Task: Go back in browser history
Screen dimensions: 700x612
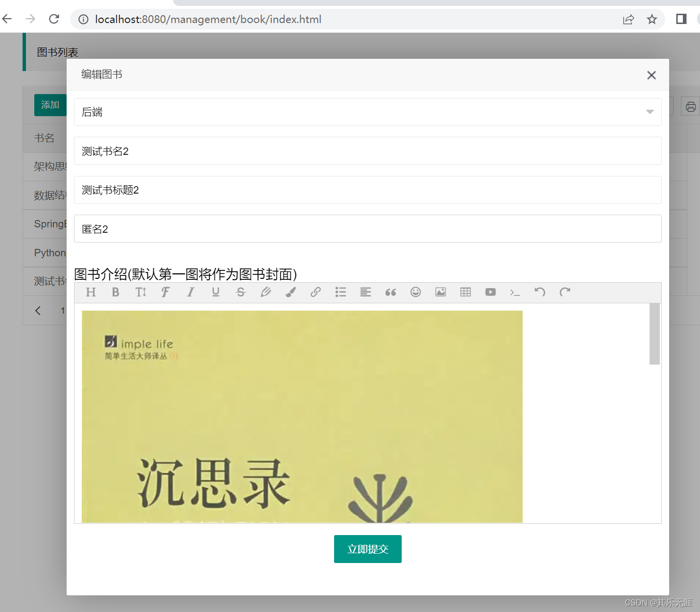Action: (x=7, y=19)
